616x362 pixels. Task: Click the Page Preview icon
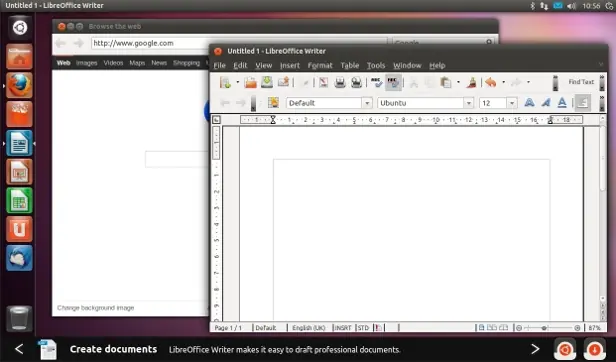(356, 82)
